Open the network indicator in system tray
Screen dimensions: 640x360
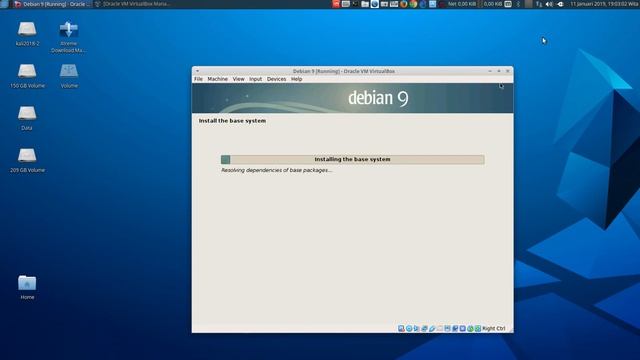pos(539,4)
